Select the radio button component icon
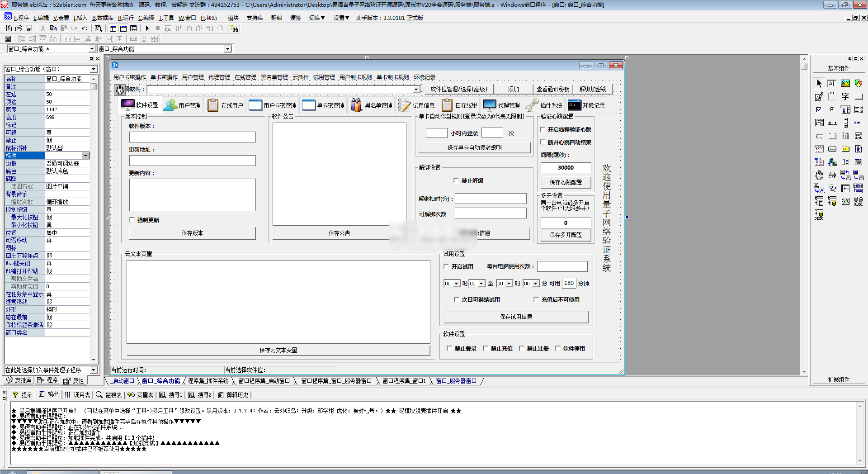Image resolution: width=868 pixels, height=474 pixels. coord(832,109)
